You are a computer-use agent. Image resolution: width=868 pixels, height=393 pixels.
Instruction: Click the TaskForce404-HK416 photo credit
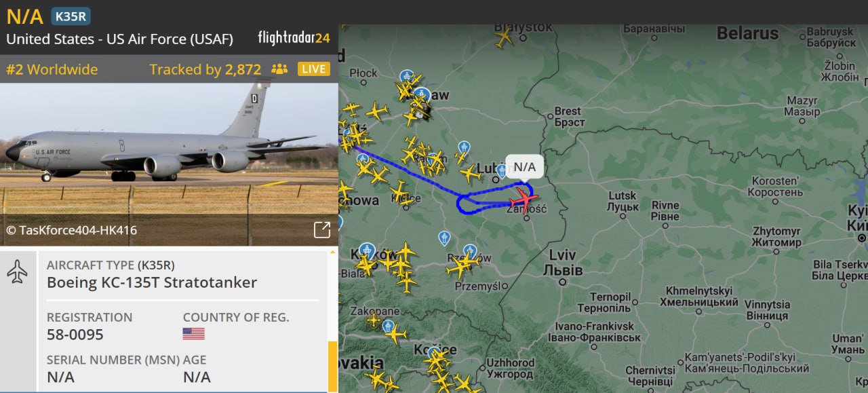[x=71, y=231]
